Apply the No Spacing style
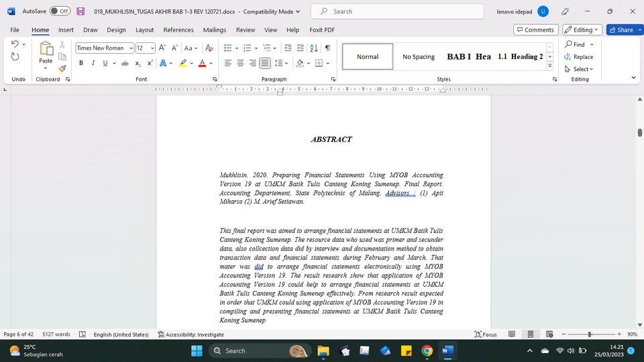The height and width of the screenshot is (362, 644). (x=419, y=56)
